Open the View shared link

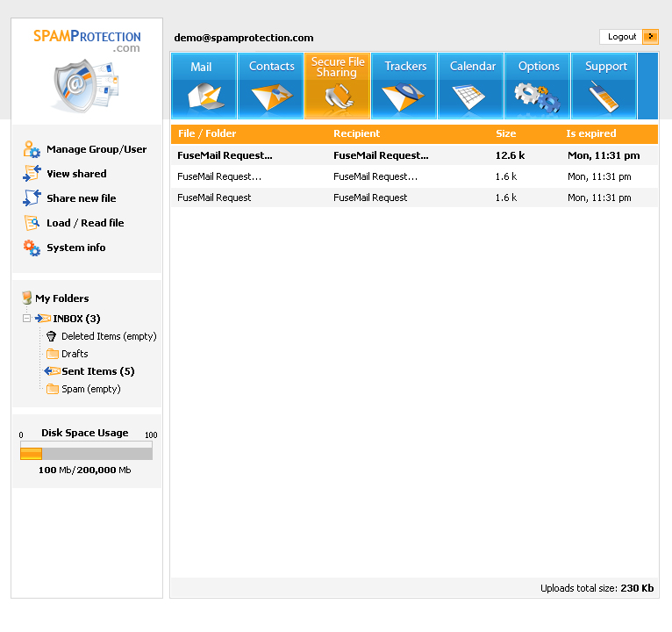(x=76, y=174)
